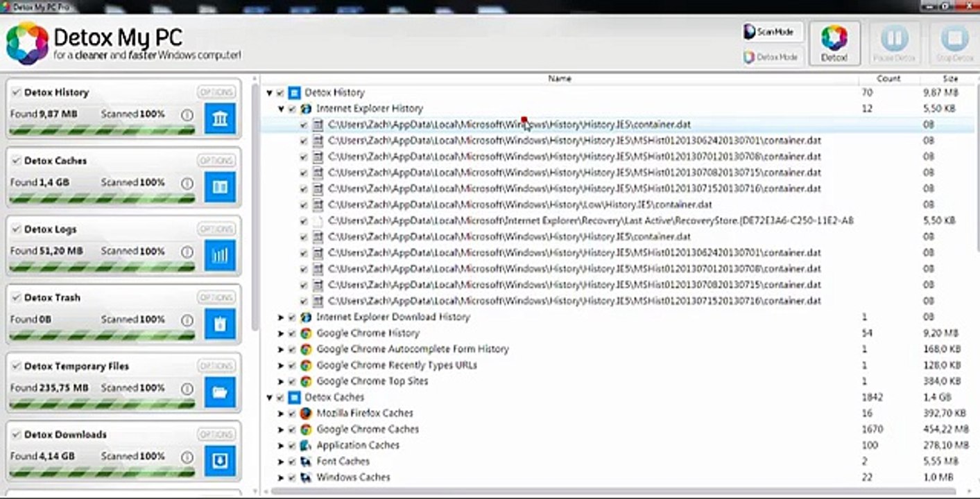Image resolution: width=980 pixels, height=499 pixels.
Task: Click the blue folder icon in the Detox Temporary Files card
Action: coord(220,392)
